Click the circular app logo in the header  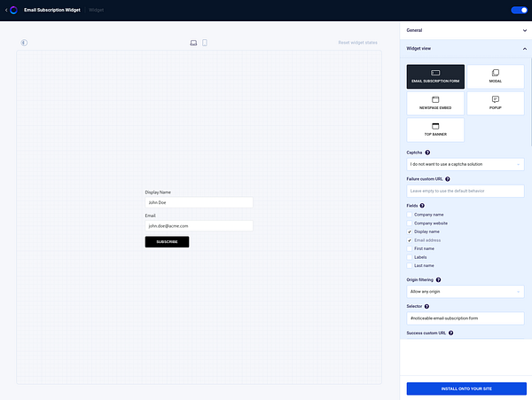pyautogui.click(x=13, y=10)
